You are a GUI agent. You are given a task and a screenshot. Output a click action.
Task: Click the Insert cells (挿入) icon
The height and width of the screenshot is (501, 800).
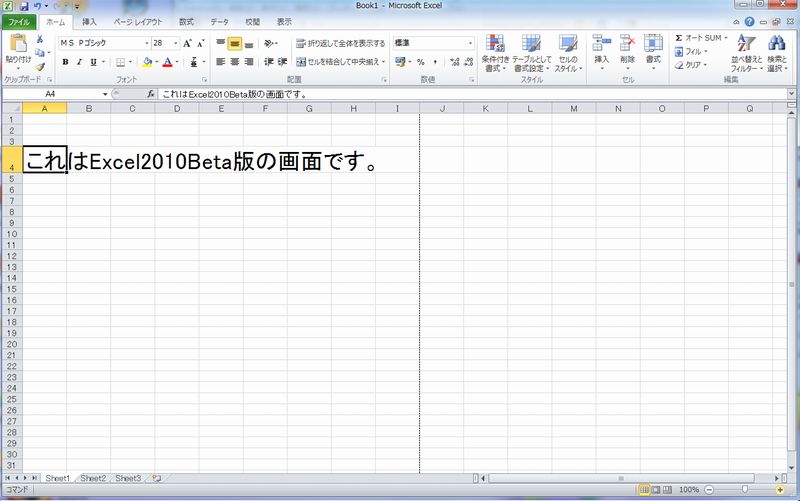602,43
